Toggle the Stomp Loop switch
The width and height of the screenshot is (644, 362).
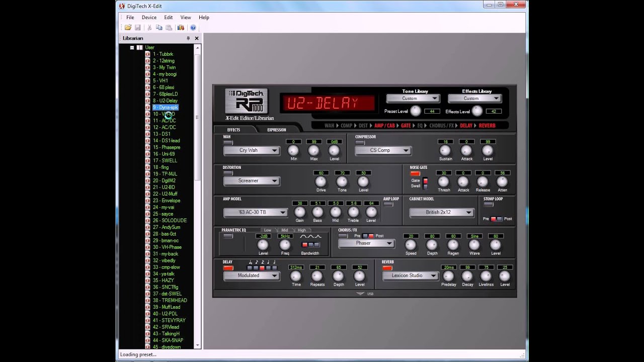click(x=488, y=205)
